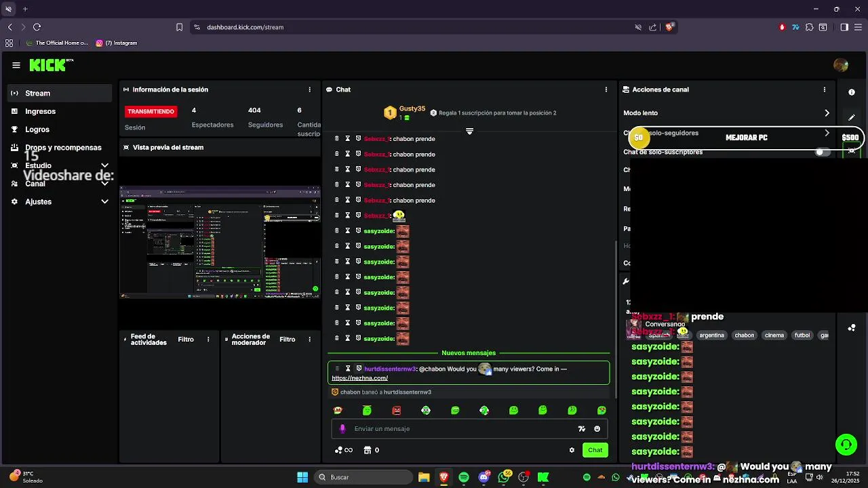
Task: Click the taskbar Buscar search box
Action: pyautogui.click(x=362, y=477)
